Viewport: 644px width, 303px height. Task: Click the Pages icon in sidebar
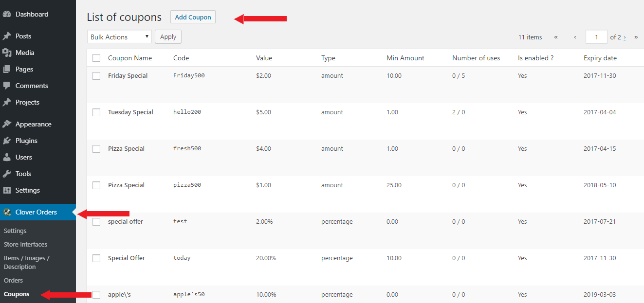point(7,69)
